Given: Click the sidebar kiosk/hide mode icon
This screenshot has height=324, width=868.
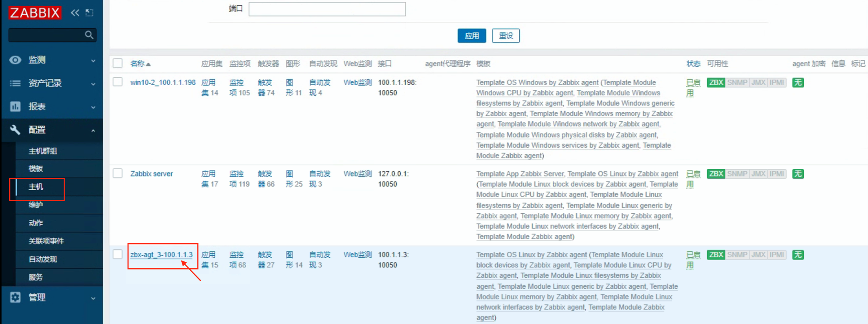Looking at the screenshot, I should tap(90, 13).
